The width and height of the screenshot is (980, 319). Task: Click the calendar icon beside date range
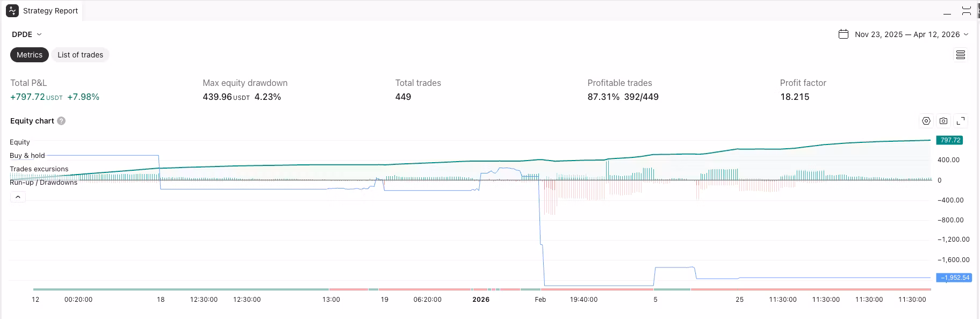click(x=844, y=34)
